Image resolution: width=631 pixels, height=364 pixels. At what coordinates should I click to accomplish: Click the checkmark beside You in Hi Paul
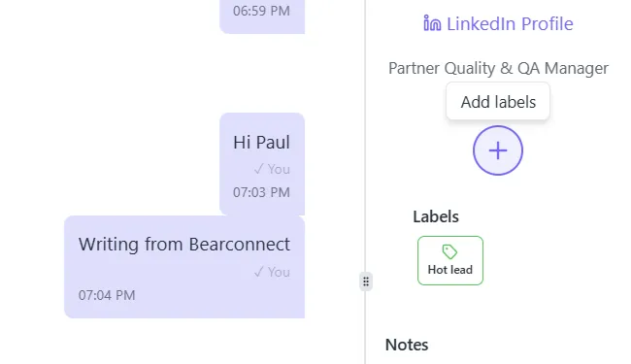coord(259,169)
